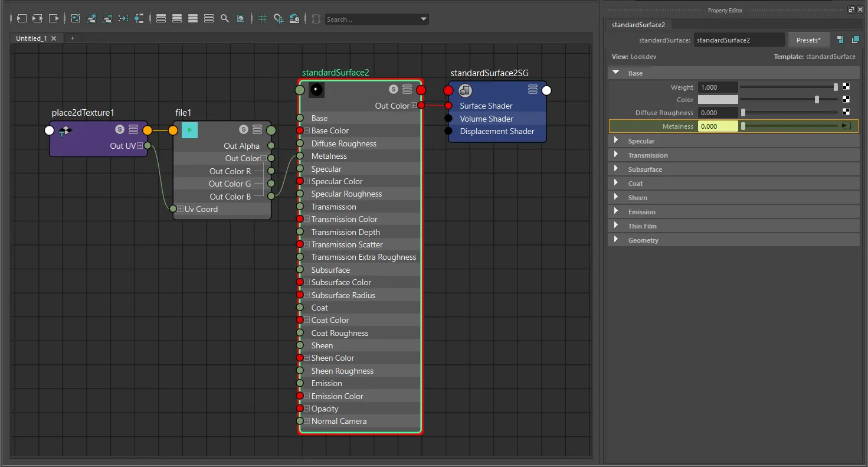
Task: Click the Metalness input connection icon
Action: (x=846, y=126)
